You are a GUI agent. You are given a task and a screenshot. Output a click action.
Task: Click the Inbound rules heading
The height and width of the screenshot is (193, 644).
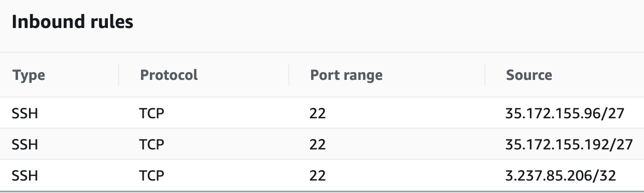point(73,22)
